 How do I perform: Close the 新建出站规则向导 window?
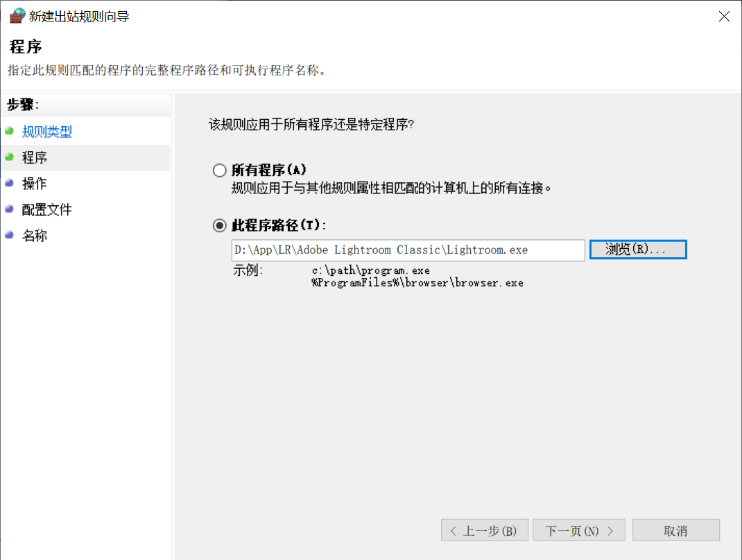click(x=723, y=17)
